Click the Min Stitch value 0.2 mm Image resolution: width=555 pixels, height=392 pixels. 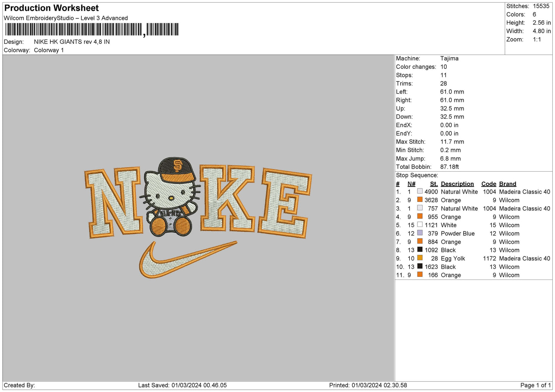click(451, 150)
